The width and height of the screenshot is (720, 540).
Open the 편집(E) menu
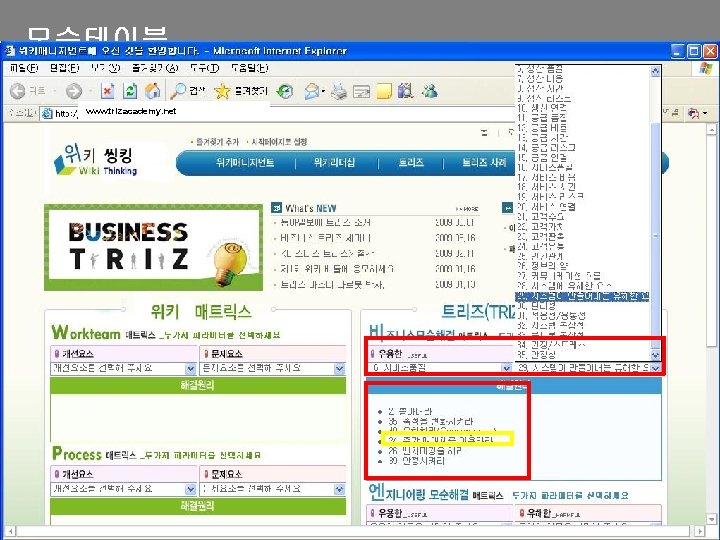(x=64, y=68)
